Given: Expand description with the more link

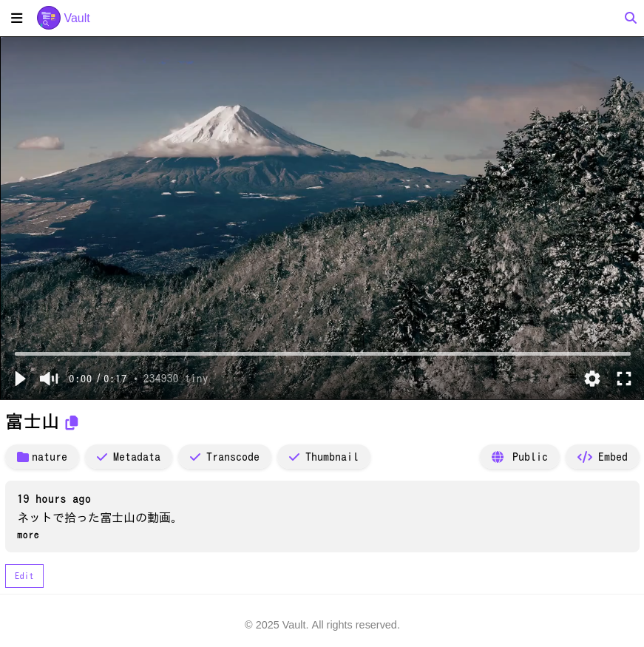Looking at the screenshot, I should coord(28,535).
